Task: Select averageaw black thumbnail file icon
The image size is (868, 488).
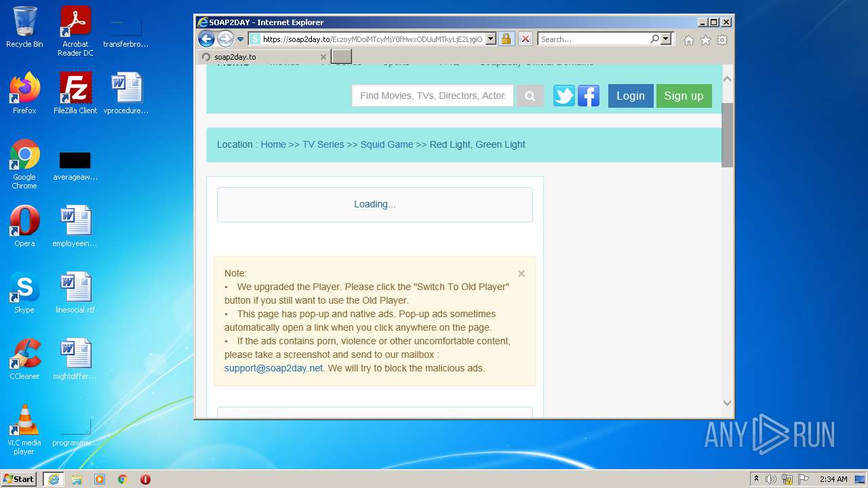Action: click(75, 165)
